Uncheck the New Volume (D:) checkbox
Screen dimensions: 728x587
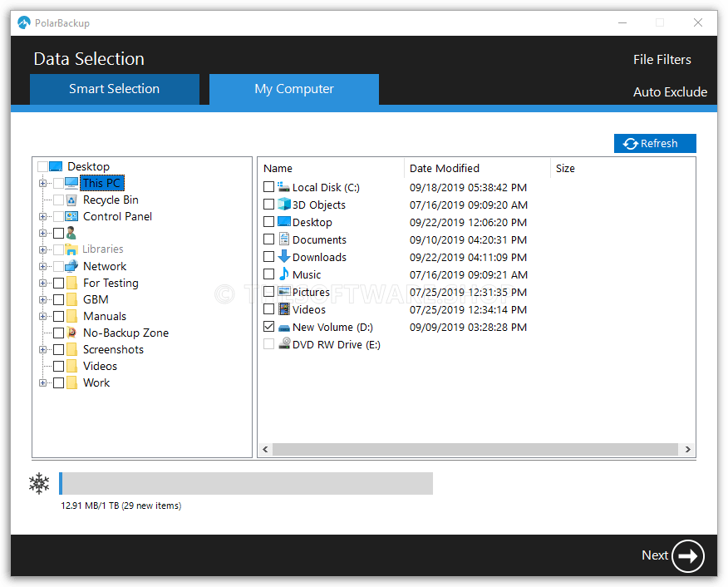click(268, 327)
